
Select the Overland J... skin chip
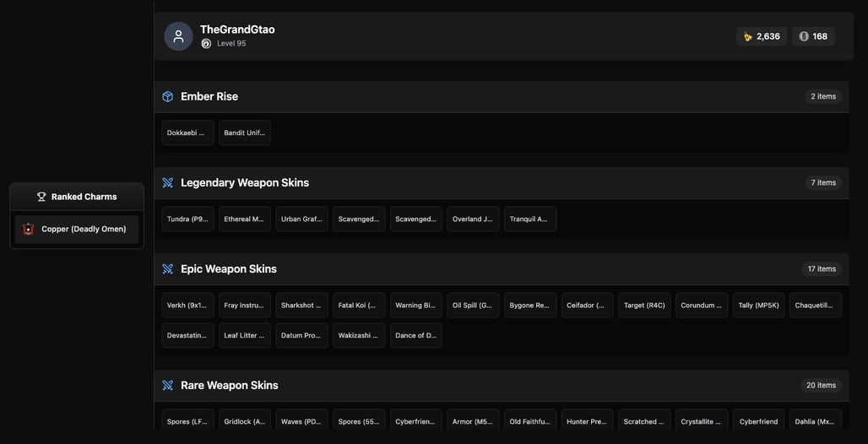(473, 219)
